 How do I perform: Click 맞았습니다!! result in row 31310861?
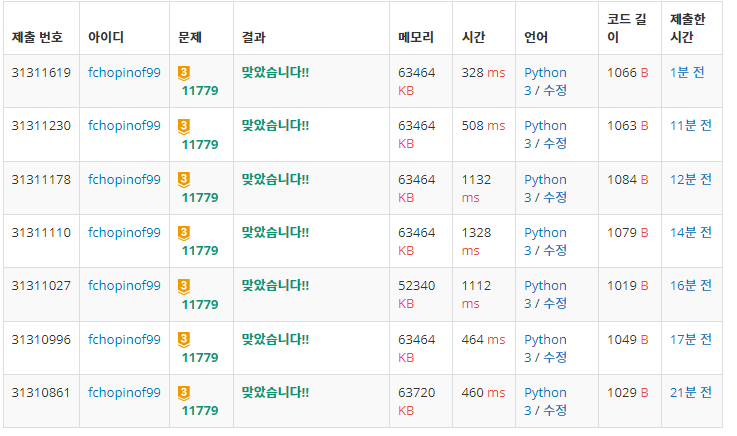275,392
